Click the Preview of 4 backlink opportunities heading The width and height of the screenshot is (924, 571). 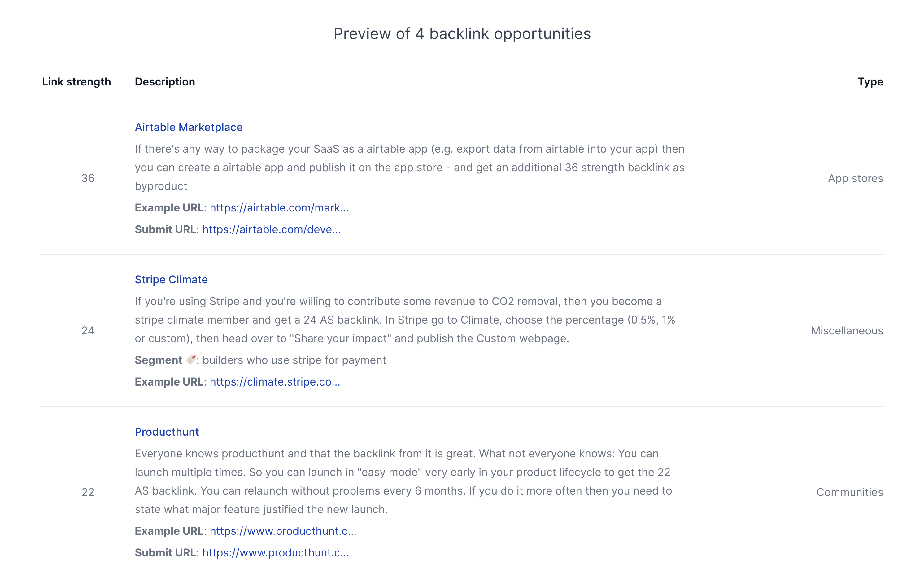[x=462, y=34]
